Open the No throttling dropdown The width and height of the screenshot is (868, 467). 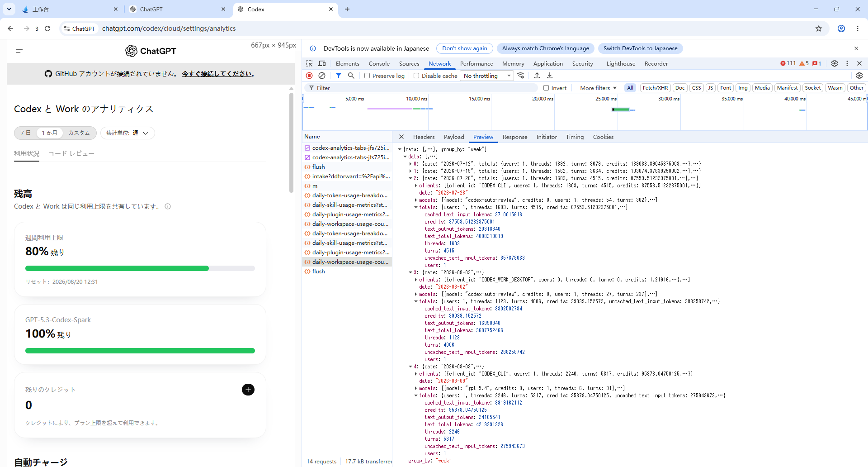point(487,76)
